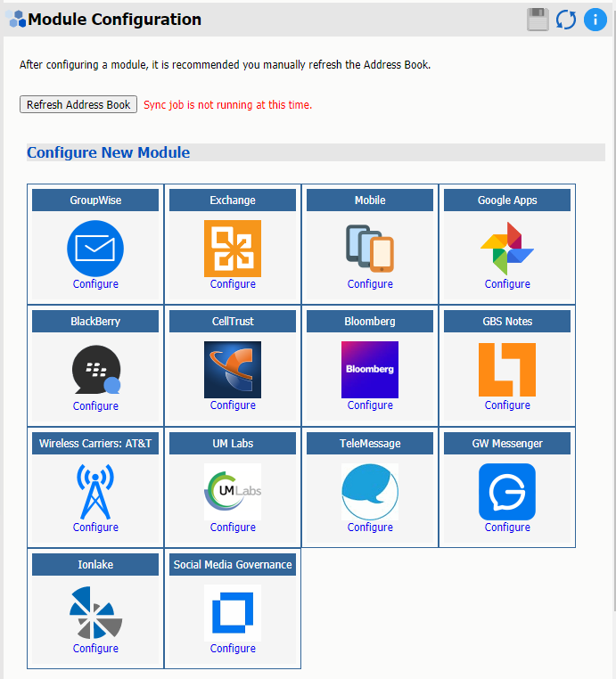The height and width of the screenshot is (679, 616).
Task: Click the Bloomberg purple logo icon
Action: point(370,370)
